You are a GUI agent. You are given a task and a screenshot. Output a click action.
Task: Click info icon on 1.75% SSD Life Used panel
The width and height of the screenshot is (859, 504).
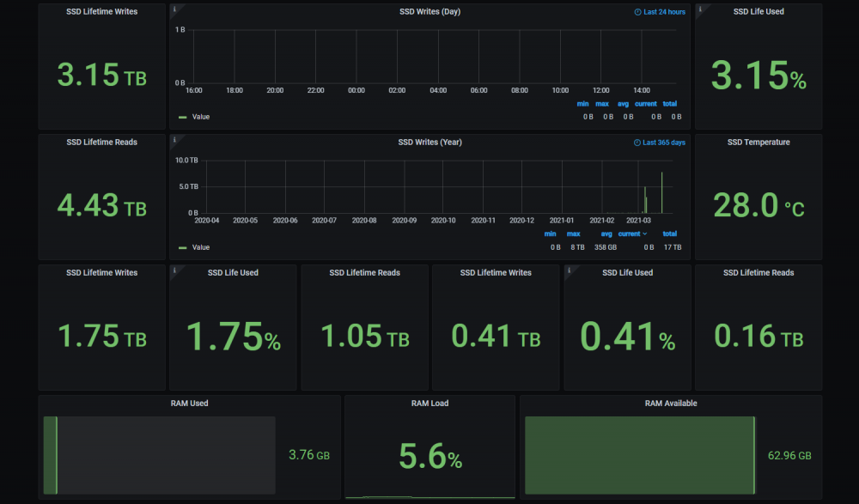coord(174,270)
